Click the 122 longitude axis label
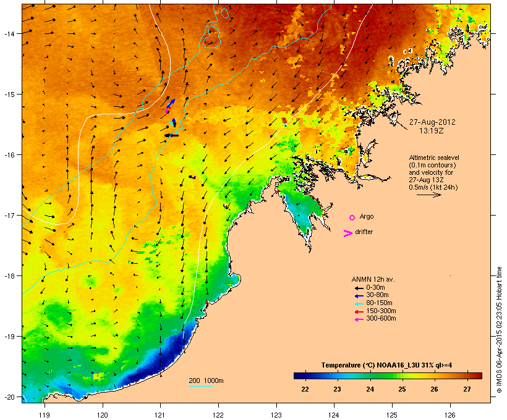 tap(218, 415)
